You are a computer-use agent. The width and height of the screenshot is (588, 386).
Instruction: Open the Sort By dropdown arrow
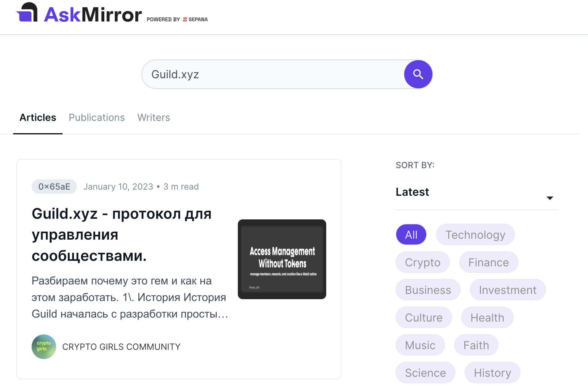point(550,198)
